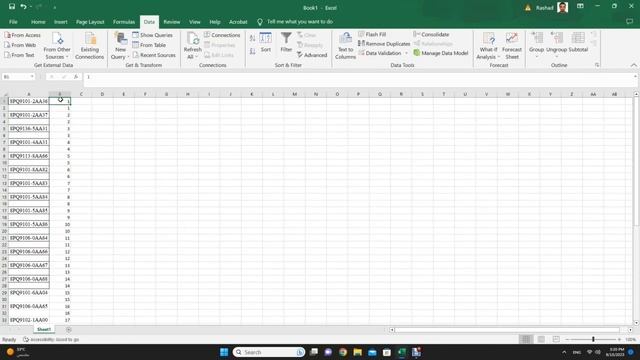Image resolution: width=640 pixels, height=360 pixels.
Task: Undo the last action
Action: pyautogui.click(x=23, y=7)
